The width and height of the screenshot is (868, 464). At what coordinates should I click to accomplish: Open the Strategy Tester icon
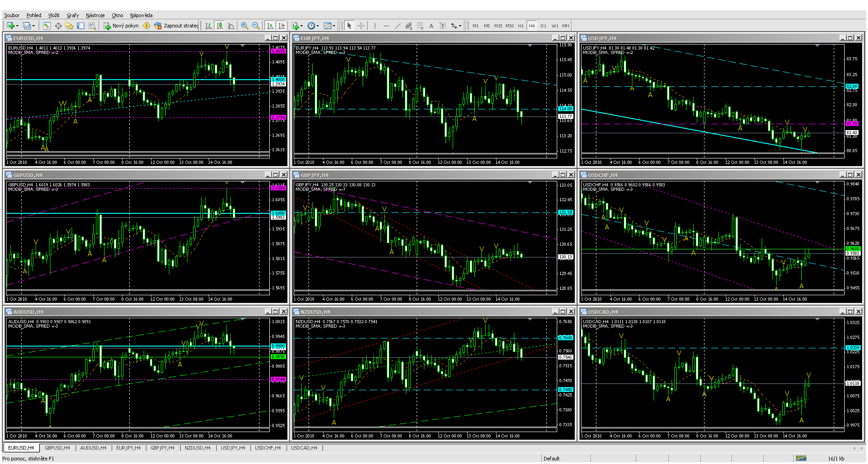click(x=92, y=26)
